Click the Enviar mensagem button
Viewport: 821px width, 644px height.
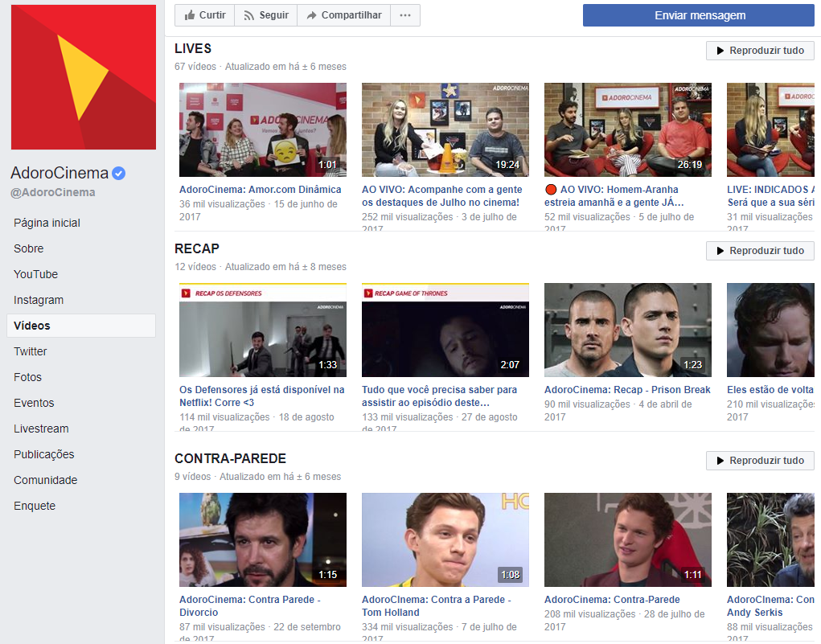pos(700,15)
